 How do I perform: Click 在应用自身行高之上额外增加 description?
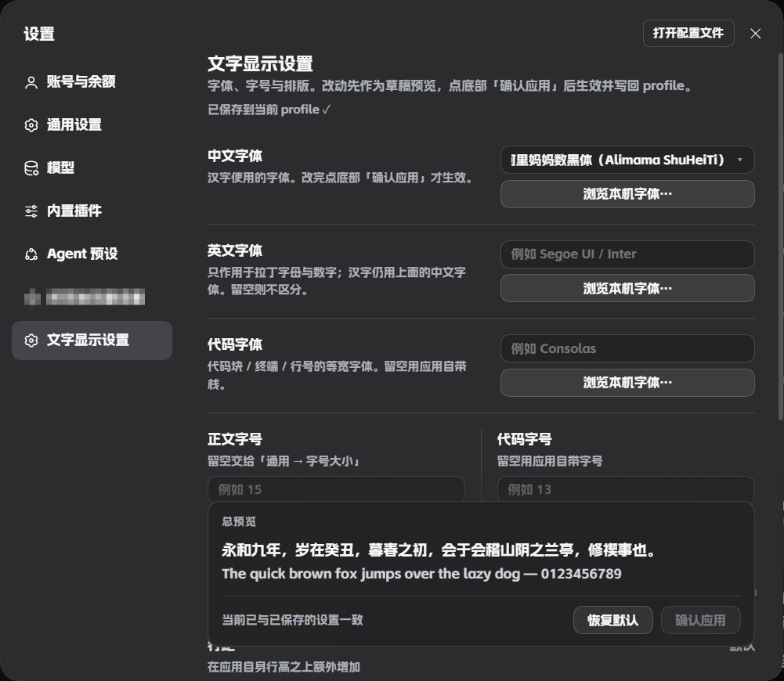[284, 667]
